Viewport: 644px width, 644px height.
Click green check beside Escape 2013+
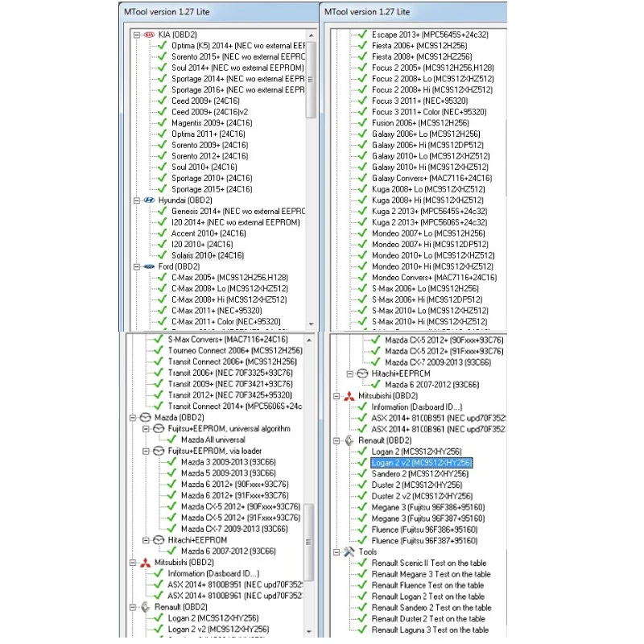coord(363,34)
